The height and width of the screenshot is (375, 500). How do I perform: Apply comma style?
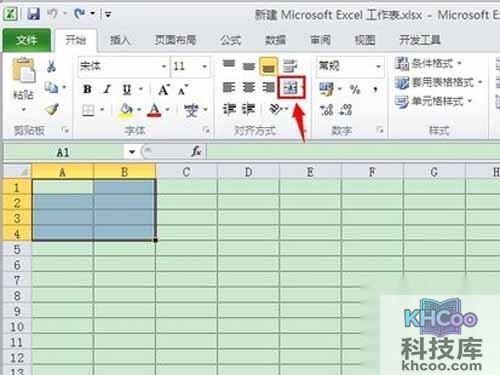tap(375, 89)
